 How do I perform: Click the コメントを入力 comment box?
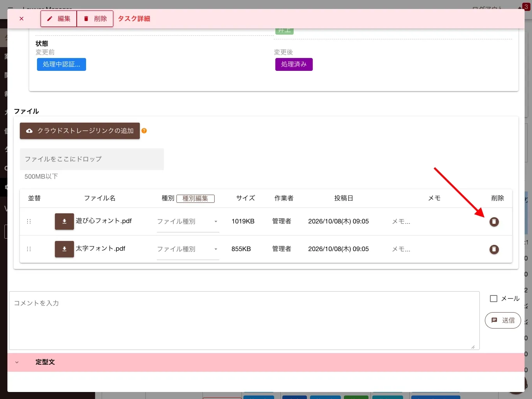[x=244, y=320]
